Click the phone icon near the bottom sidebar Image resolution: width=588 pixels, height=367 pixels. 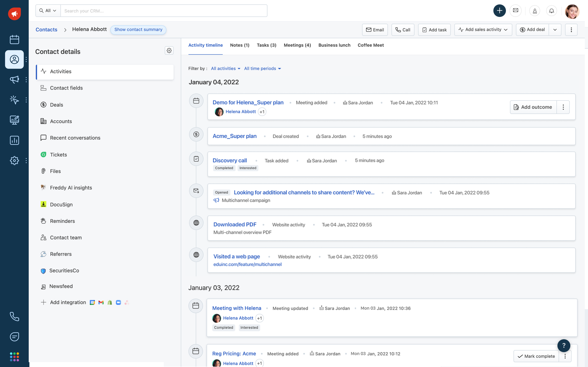14,316
